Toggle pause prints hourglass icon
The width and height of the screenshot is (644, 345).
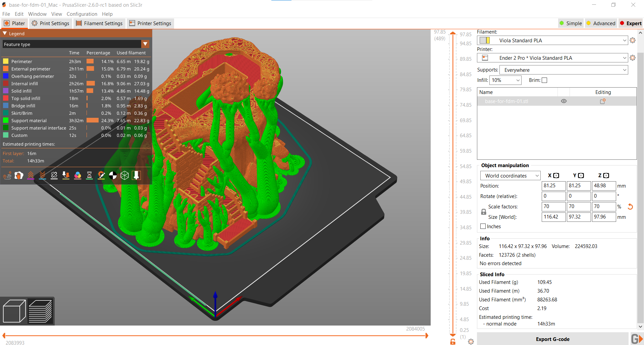(89, 175)
